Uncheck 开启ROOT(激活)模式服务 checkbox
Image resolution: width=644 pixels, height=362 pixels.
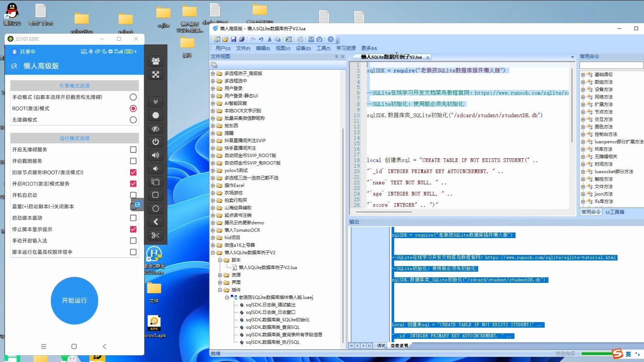[133, 184]
